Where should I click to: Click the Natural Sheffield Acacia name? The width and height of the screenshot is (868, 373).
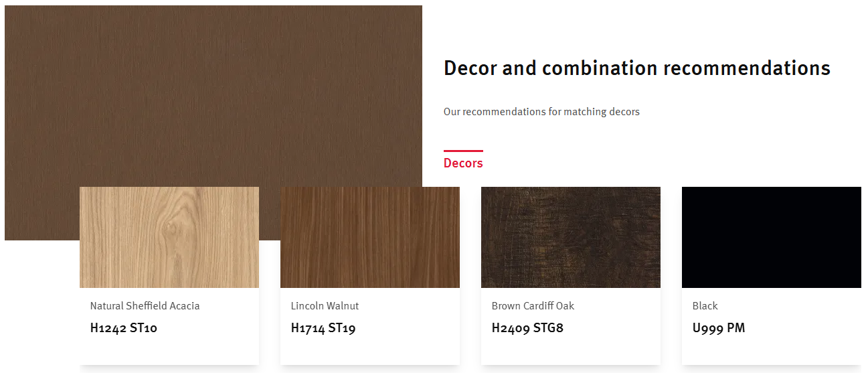click(x=145, y=306)
